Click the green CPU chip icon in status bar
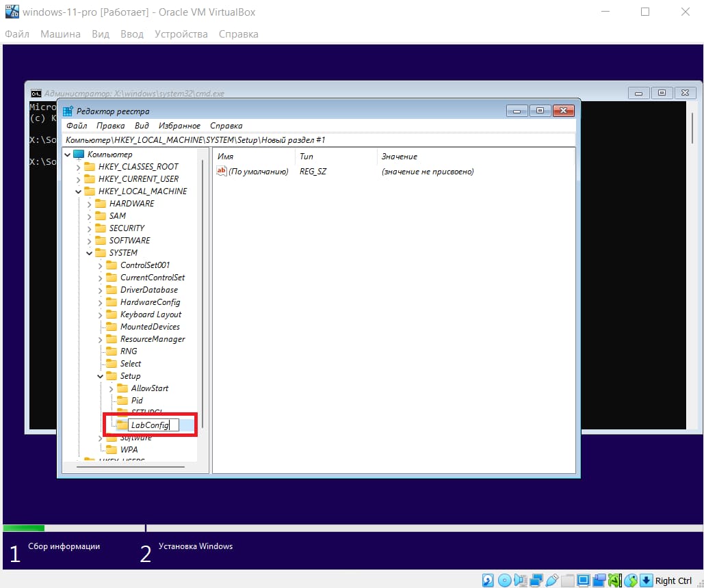Screen dimensions: 704x588 (614, 580)
